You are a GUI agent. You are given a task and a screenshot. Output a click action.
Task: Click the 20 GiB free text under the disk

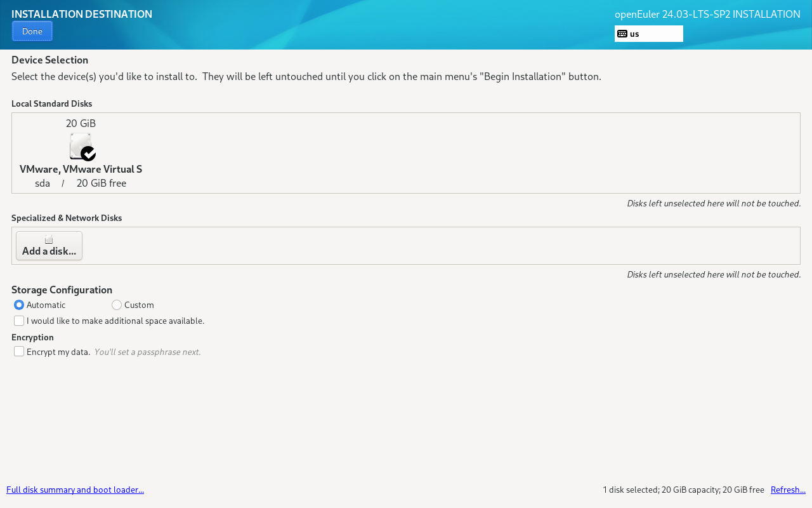[101, 184]
